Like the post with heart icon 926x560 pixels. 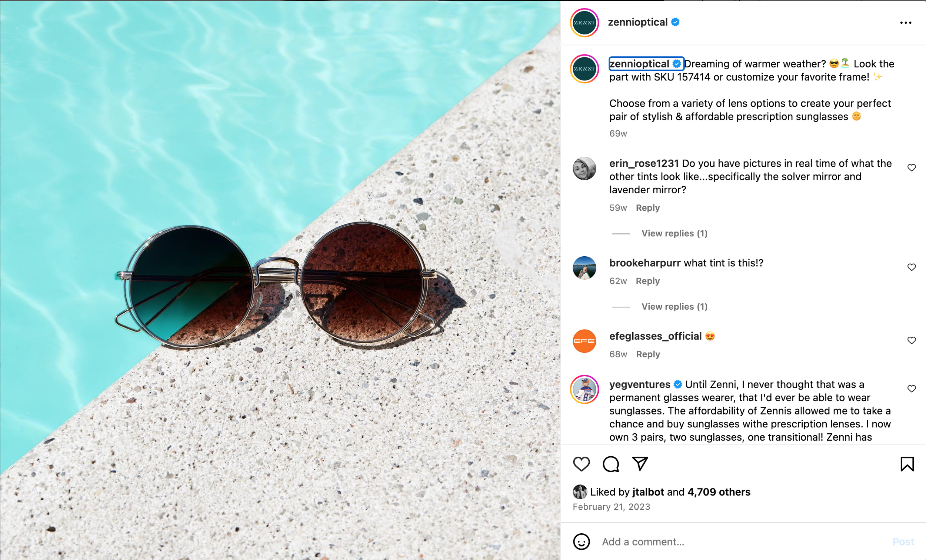tap(581, 464)
